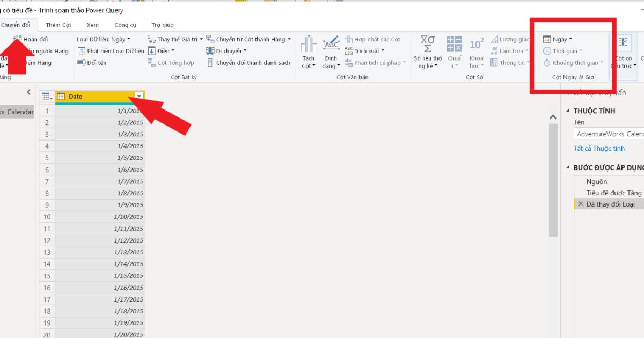Select the cell 1/5/2015

(x=100, y=158)
